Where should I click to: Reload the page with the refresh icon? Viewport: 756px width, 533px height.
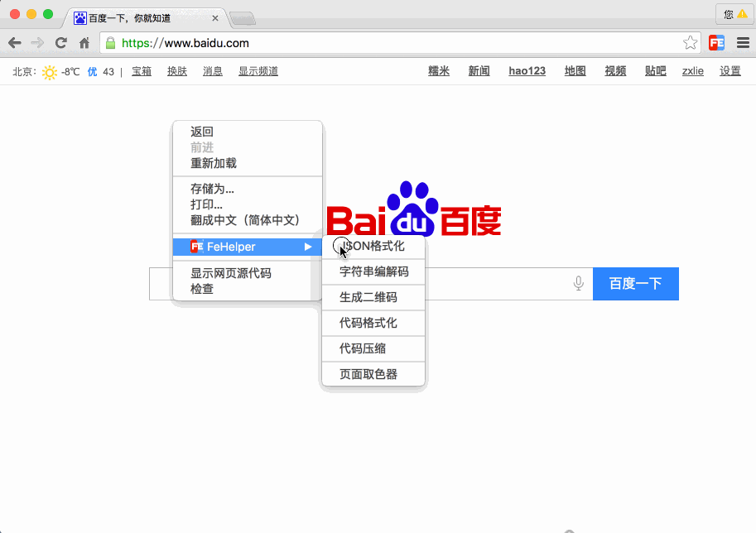pyautogui.click(x=60, y=43)
